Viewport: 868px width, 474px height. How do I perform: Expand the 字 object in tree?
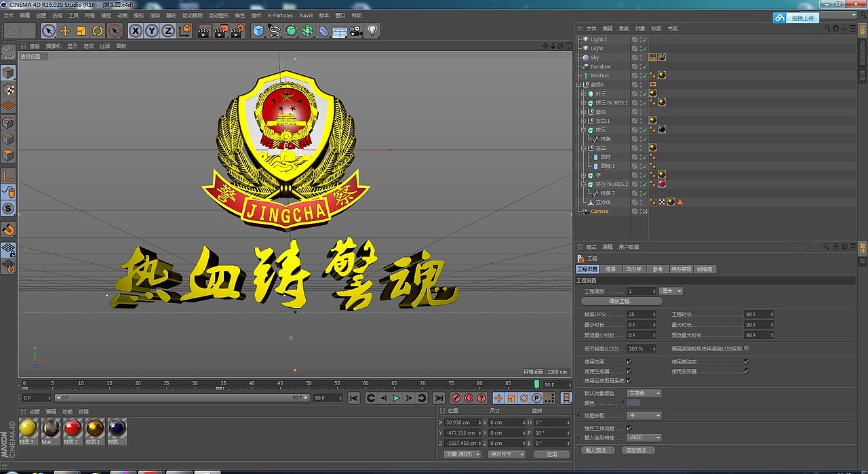pyautogui.click(x=583, y=175)
